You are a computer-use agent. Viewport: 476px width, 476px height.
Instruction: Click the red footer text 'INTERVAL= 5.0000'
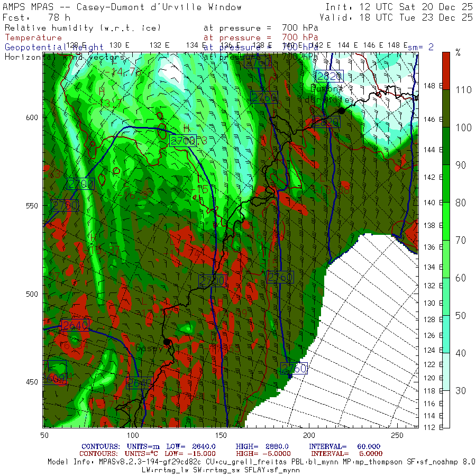[346, 454]
